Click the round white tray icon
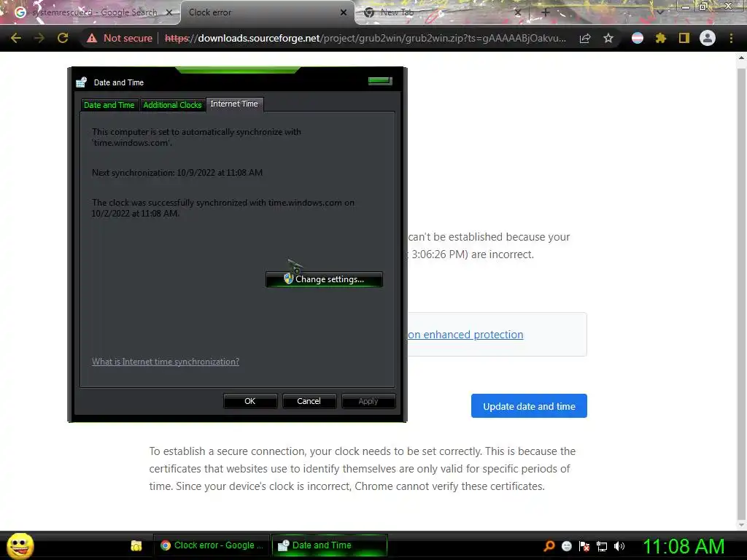This screenshot has width=747, height=560. [x=566, y=546]
